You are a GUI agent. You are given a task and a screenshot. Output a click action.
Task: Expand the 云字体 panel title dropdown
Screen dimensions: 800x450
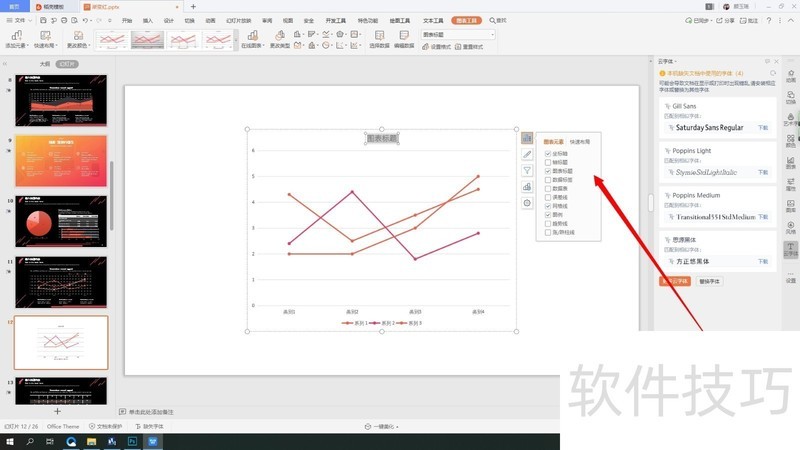click(667, 61)
